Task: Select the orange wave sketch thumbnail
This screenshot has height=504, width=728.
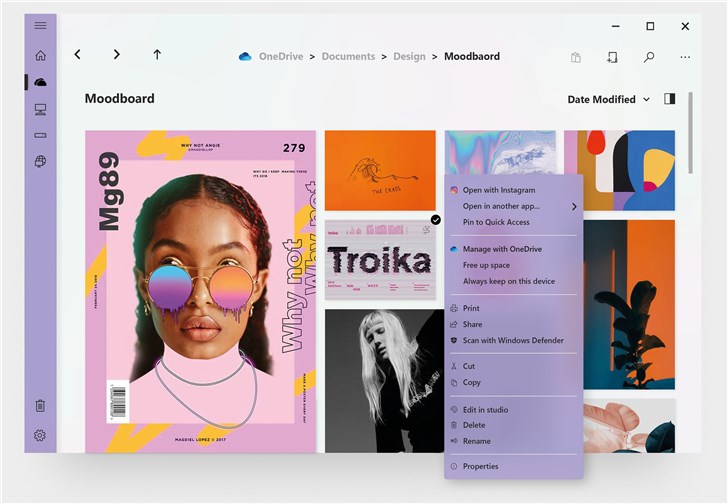Action: [380, 170]
